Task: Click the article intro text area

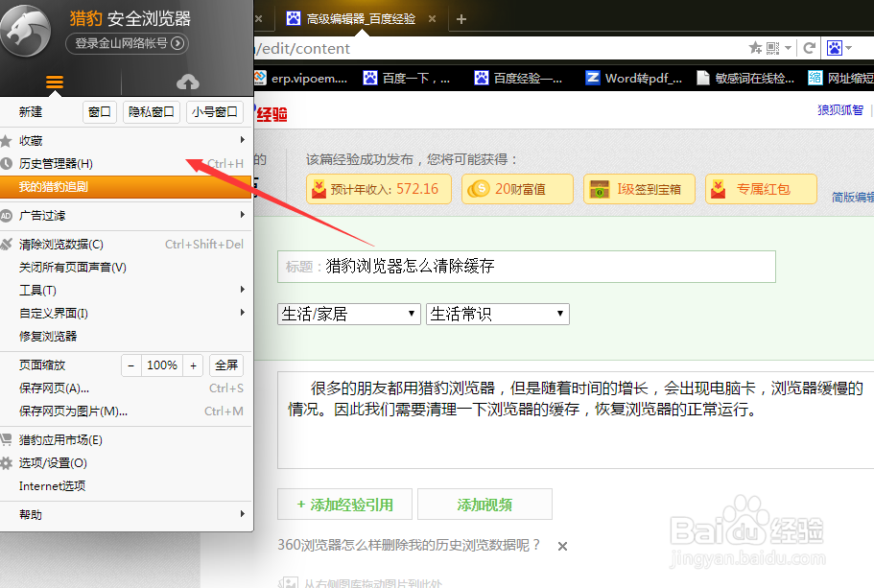Action: pyautogui.click(x=576, y=420)
